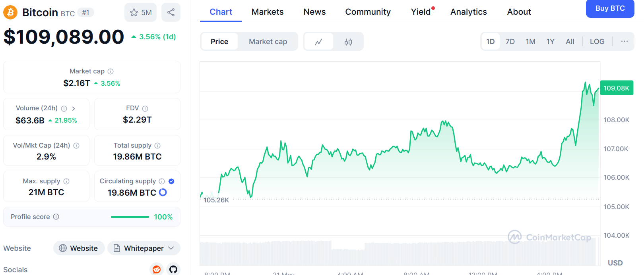Open FDV info icon
This screenshot has height=275, width=644.
coord(145,108)
